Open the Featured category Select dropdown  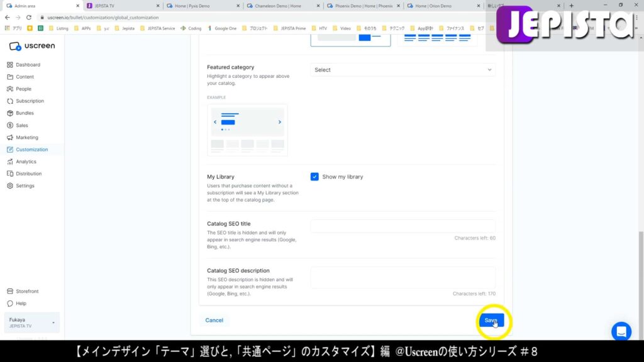402,70
